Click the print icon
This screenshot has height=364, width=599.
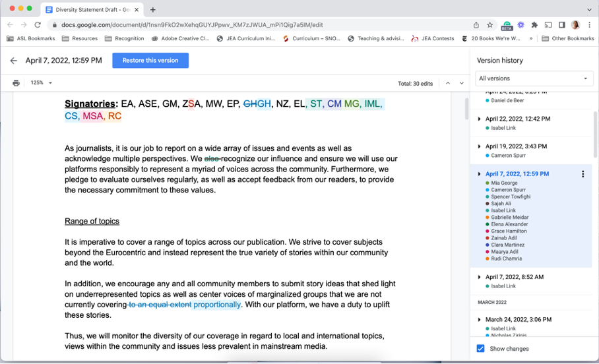click(16, 83)
